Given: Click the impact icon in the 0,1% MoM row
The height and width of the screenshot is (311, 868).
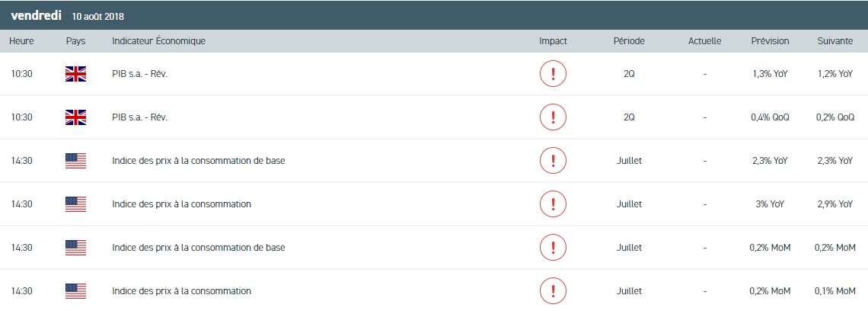Looking at the screenshot, I should [553, 290].
